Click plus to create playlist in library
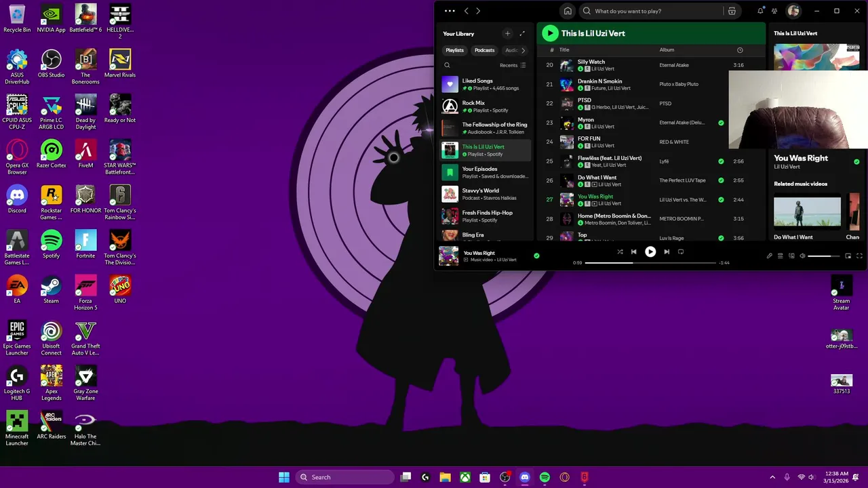The width and height of the screenshot is (868, 488). coord(507,33)
